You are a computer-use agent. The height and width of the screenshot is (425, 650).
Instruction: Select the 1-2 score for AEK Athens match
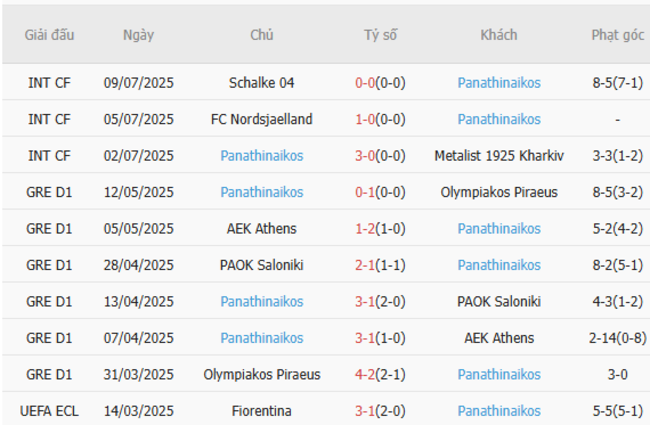(x=364, y=229)
